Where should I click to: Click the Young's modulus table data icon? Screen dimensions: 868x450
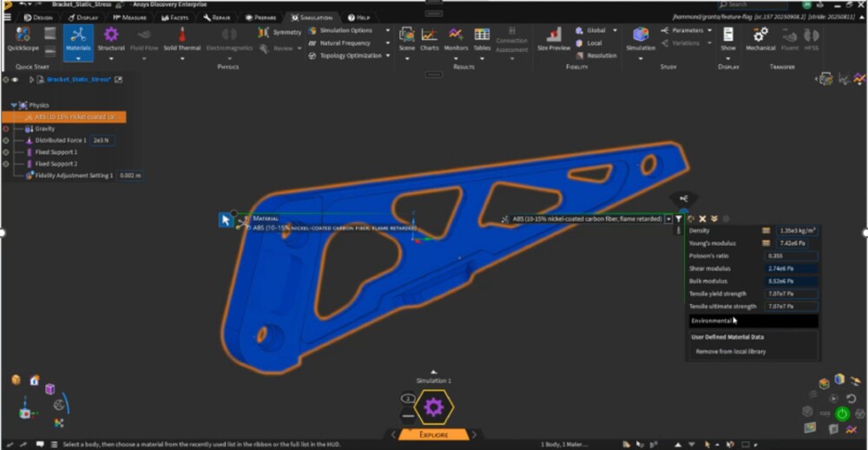tap(766, 243)
